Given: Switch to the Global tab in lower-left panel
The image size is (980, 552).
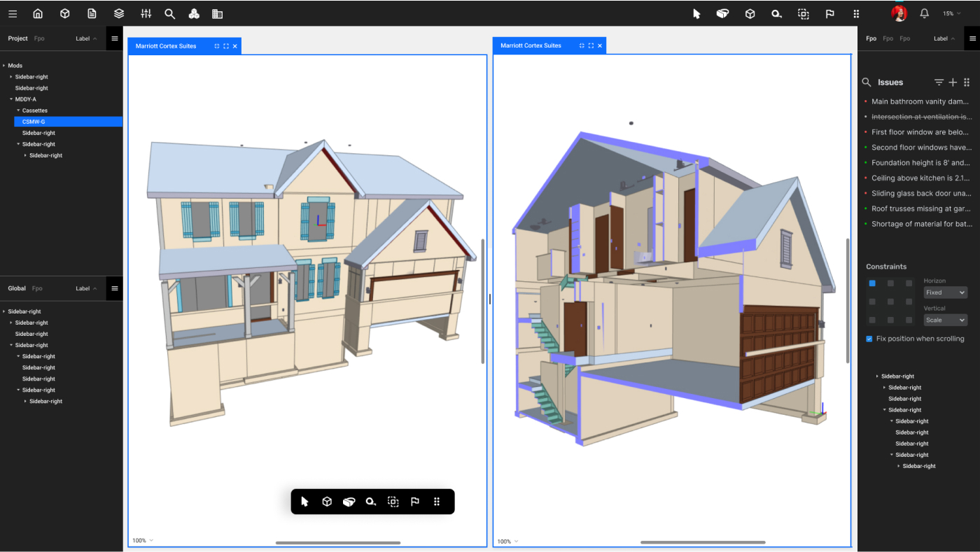Looking at the screenshot, I should pyautogui.click(x=17, y=288).
